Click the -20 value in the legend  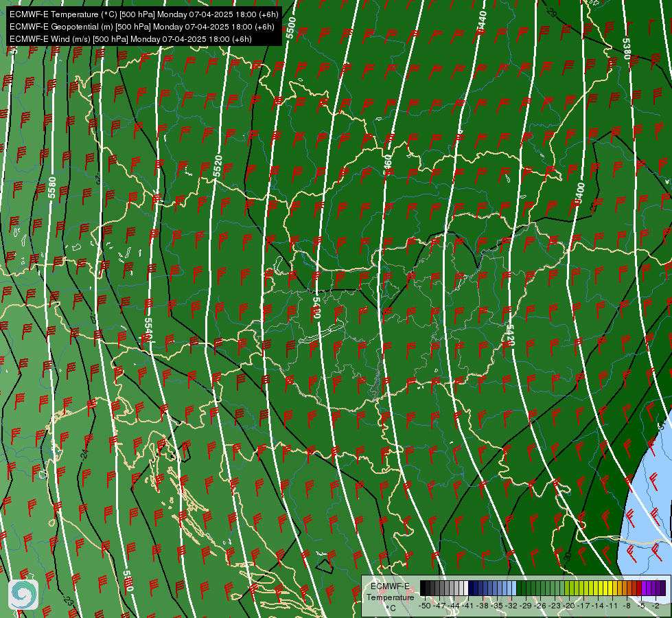569,606
